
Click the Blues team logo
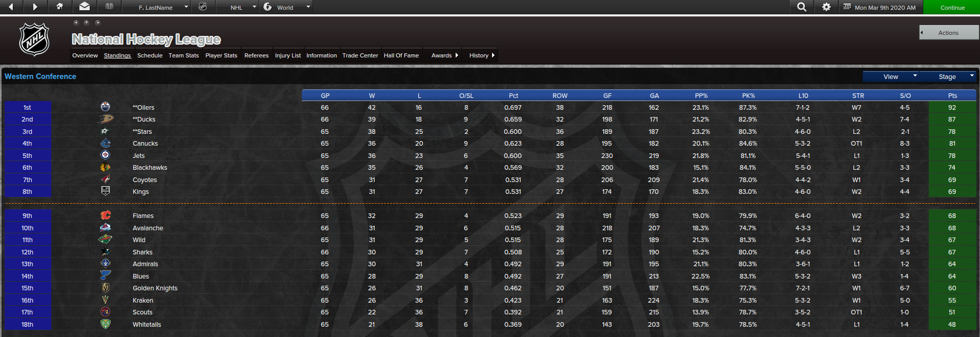pos(105,275)
